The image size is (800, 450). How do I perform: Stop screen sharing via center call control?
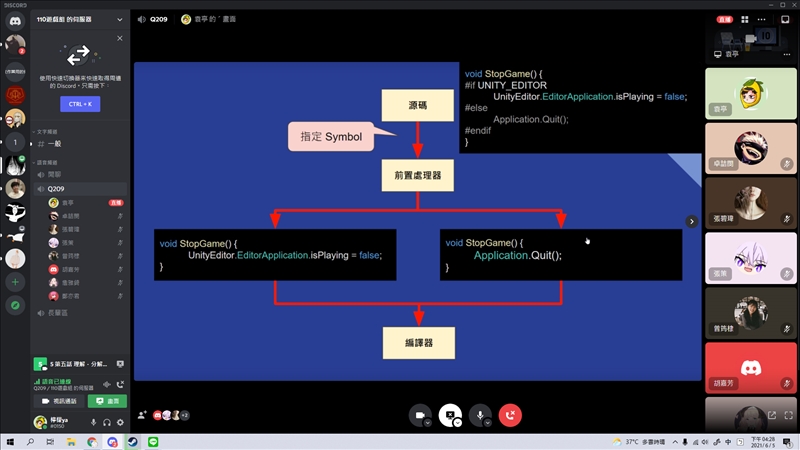451,415
